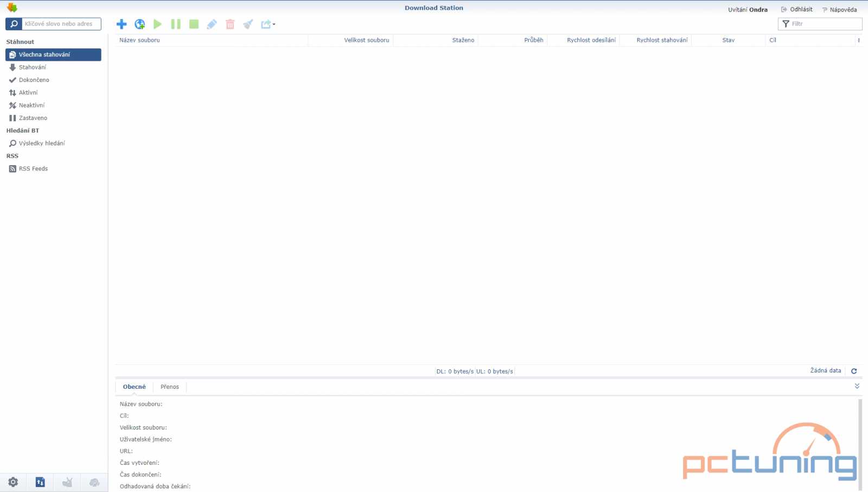Sort by Cíl column
The height and width of the screenshot is (492, 868).
(x=810, y=40)
